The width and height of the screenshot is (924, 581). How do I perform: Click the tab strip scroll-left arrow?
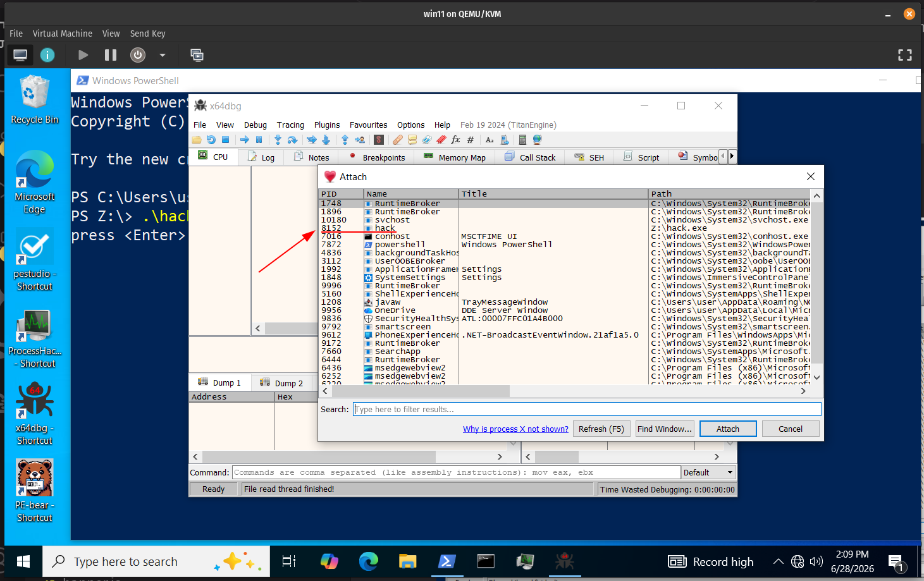(x=724, y=156)
